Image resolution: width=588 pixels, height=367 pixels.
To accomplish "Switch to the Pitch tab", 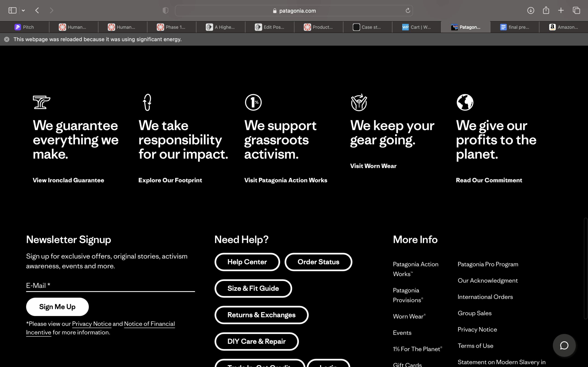I will [x=24, y=27].
